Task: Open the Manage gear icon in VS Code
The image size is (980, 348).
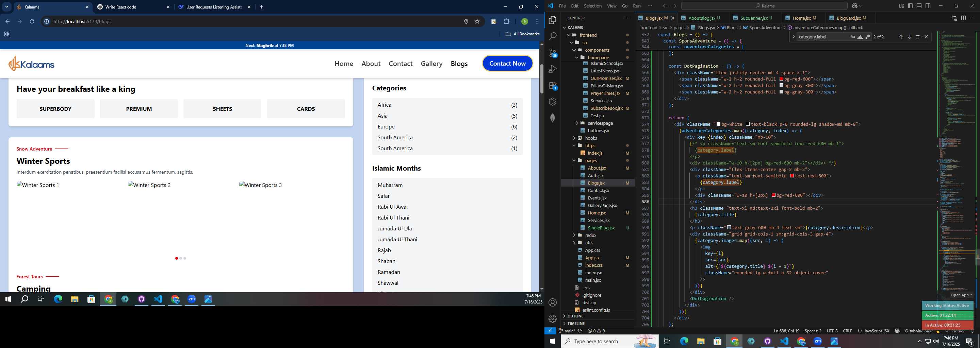Action: click(553, 319)
